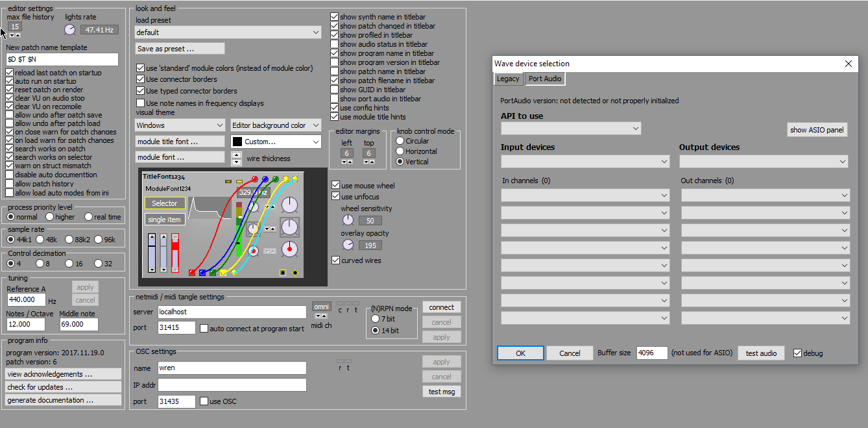Click the wheel sensitivity knob
The height and width of the screenshot is (428, 868).
click(348, 220)
